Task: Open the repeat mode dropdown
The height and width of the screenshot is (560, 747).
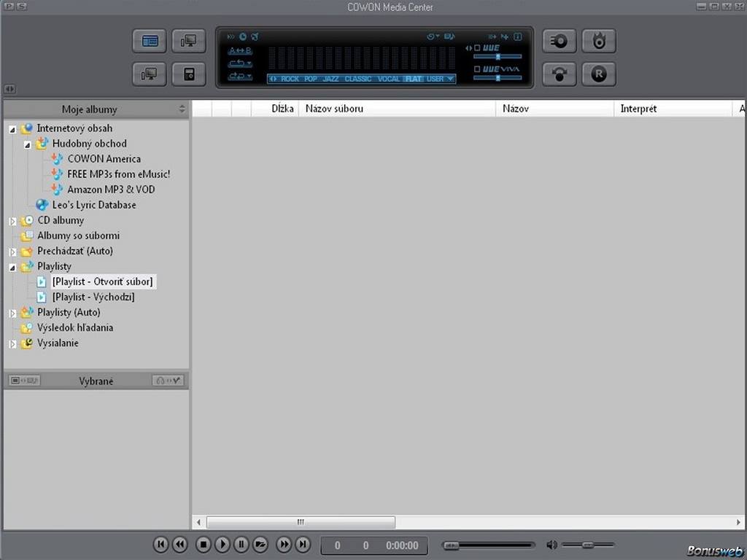Action: pyautogui.click(x=240, y=63)
